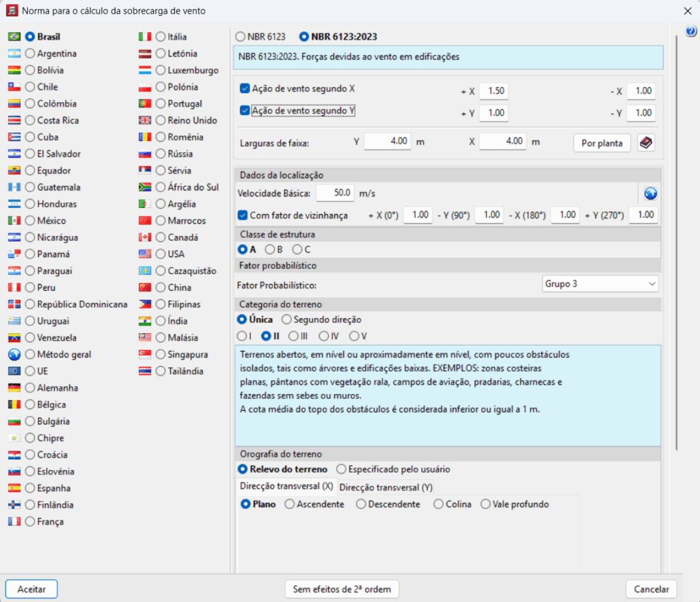Toggle Ação de vento segundo X checkbox
This screenshot has height=602, width=700.
[x=245, y=88]
